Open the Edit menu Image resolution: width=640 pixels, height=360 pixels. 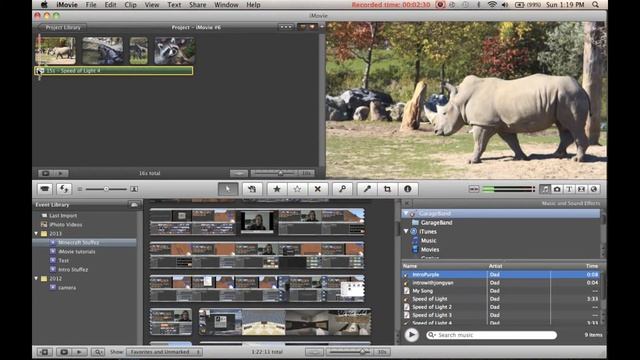click(x=110, y=5)
